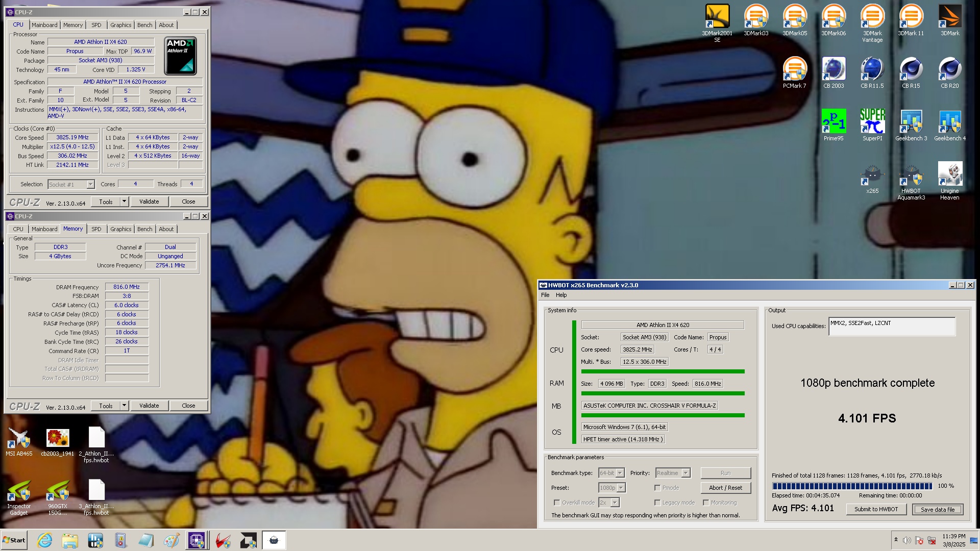Select the 2_Athlon_II hwbot file icon
The width and height of the screenshot is (980, 551).
click(x=96, y=445)
